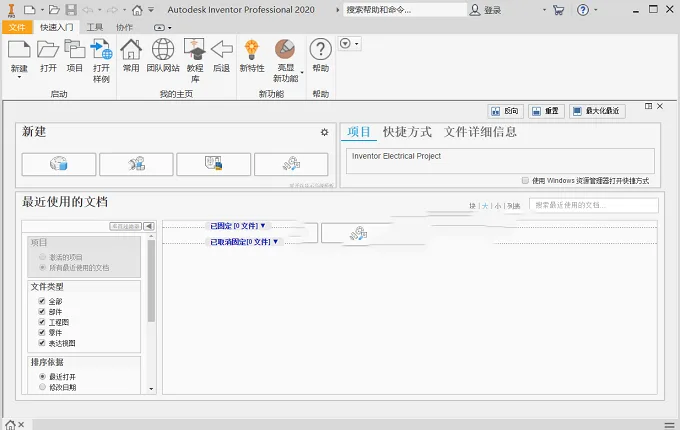Screen dimensions: 680x430
Task: Switch to 工具 ribbon tab
Action: (95, 27)
